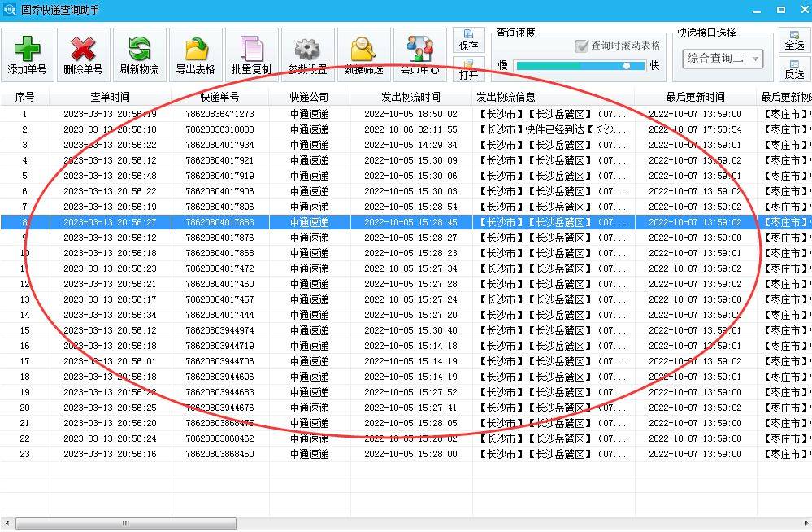Click query time 2023-03-13 20:56:34
Screen dimensions: 812x532
(x=110, y=316)
